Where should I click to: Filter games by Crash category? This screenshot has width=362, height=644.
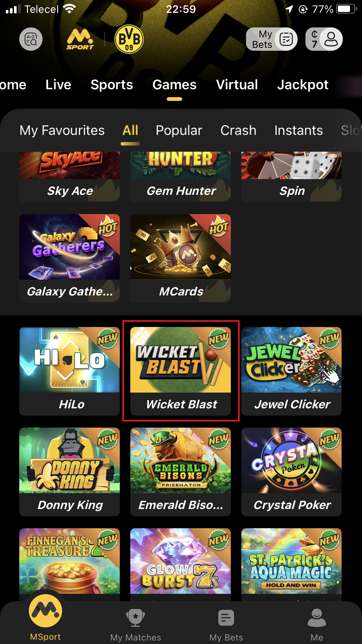(238, 130)
